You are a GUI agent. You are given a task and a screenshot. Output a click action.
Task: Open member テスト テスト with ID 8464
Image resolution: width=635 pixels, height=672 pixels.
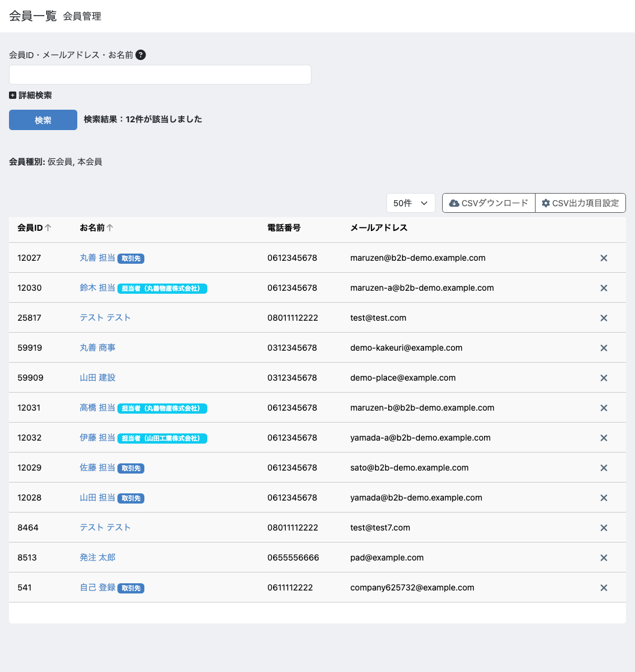click(105, 528)
